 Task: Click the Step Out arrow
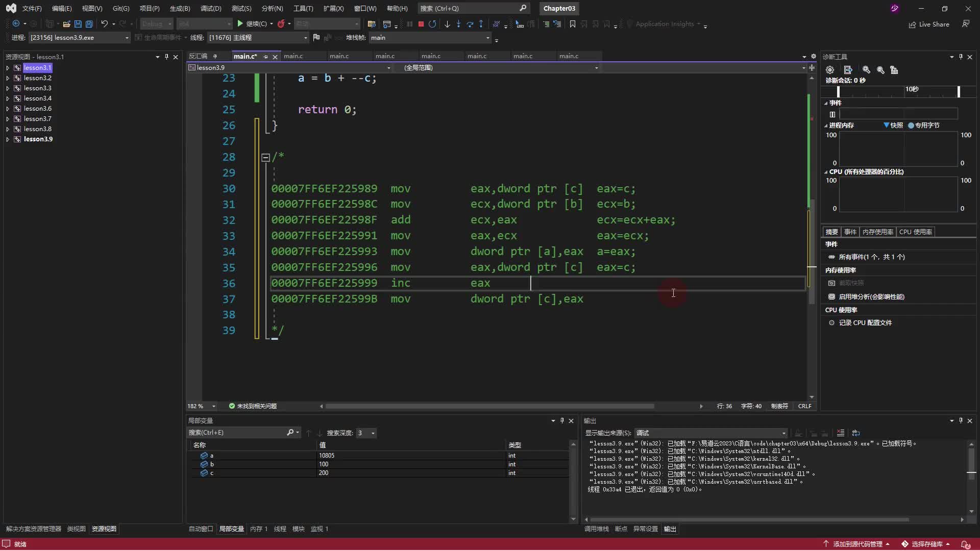[x=481, y=24]
